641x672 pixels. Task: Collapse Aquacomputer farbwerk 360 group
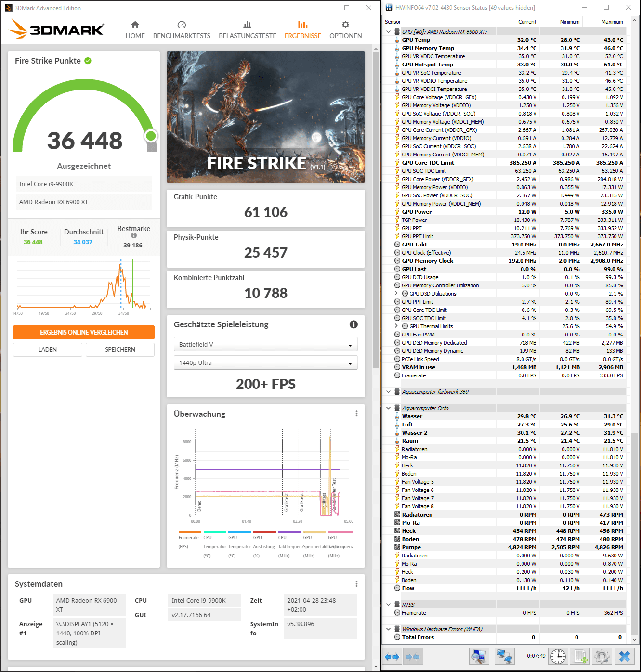(389, 392)
